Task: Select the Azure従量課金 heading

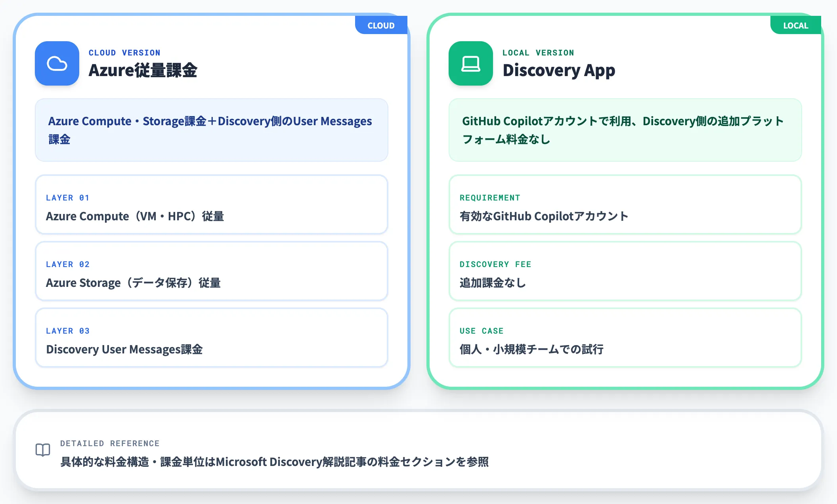Action: (x=143, y=70)
